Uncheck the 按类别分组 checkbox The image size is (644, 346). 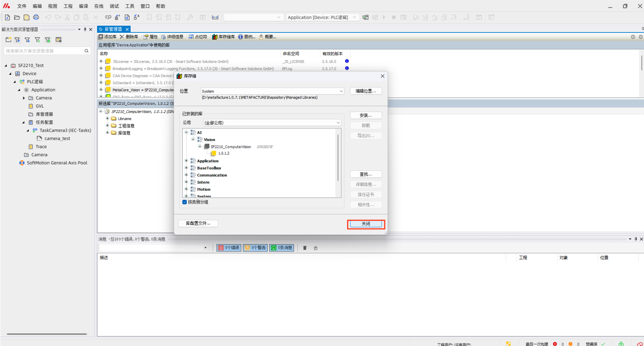(x=184, y=202)
